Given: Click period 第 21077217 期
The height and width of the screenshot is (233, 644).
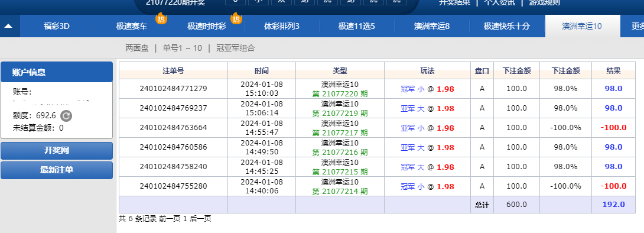Looking at the screenshot, I should (x=340, y=132).
